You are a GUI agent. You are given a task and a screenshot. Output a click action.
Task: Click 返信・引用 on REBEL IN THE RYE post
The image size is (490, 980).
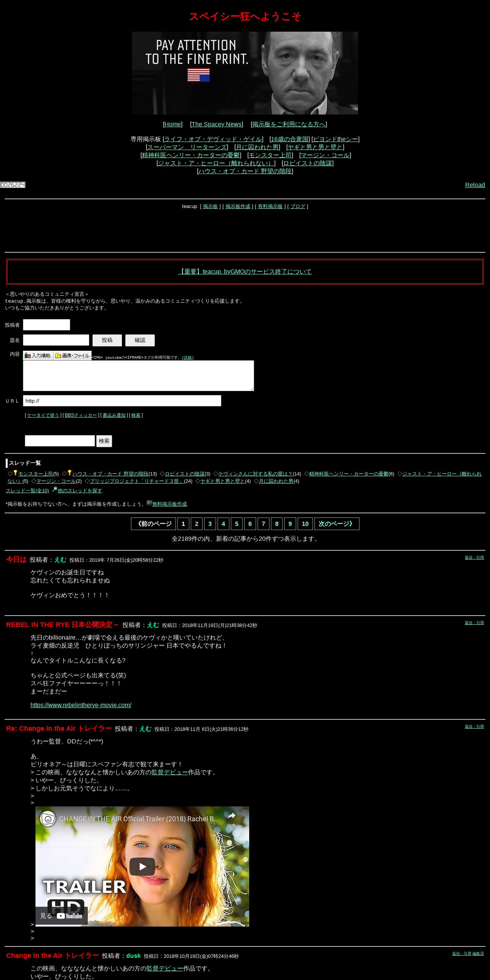point(474,623)
